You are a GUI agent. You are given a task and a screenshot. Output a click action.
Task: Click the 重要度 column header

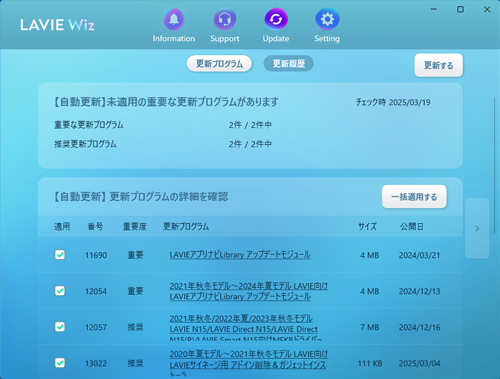tap(135, 227)
